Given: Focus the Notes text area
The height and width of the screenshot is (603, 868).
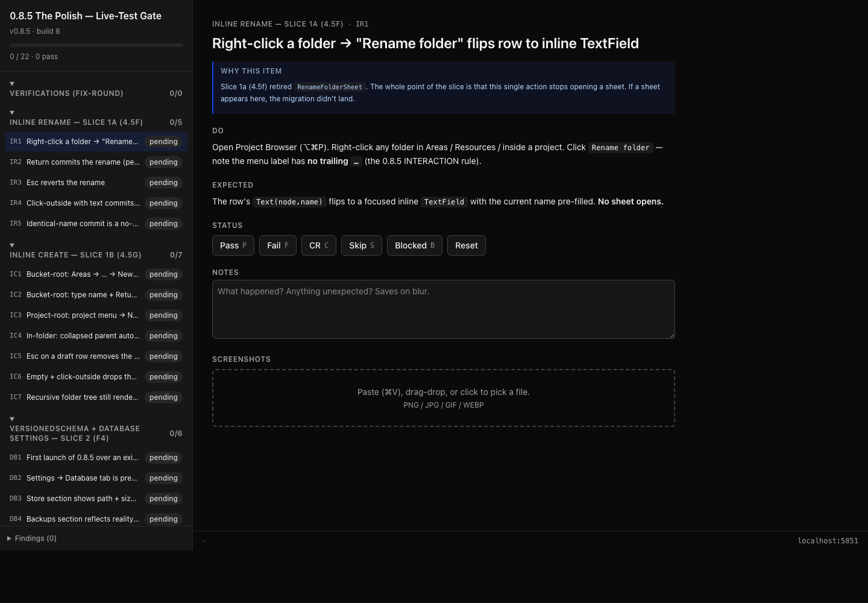Looking at the screenshot, I should [444, 309].
